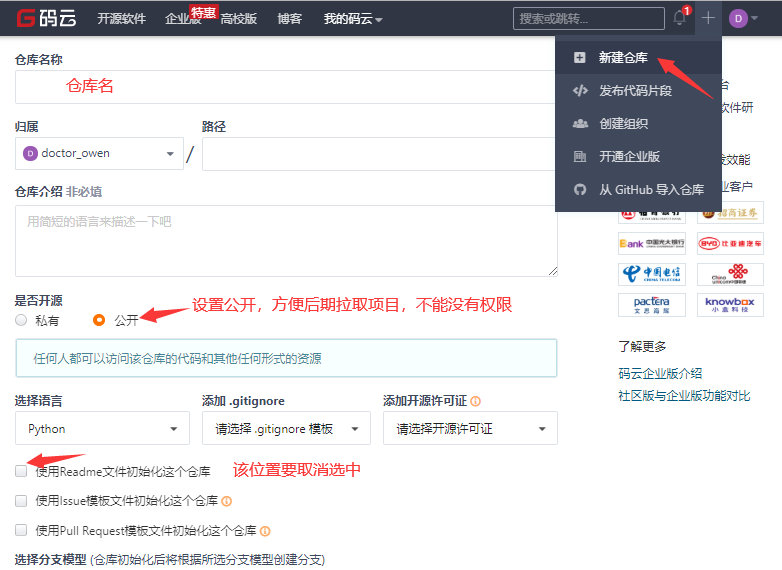Click the help icon next to the Issue template option
782x570 pixels.
click(x=227, y=501)
